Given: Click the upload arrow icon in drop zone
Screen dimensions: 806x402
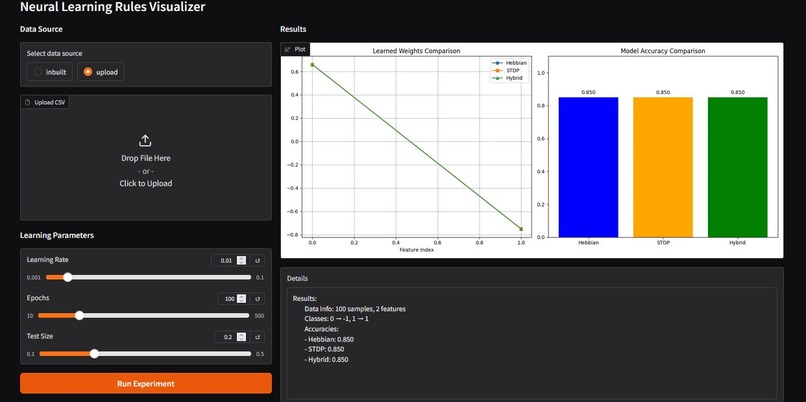Looking at the screenshot, I should point(145,140).
